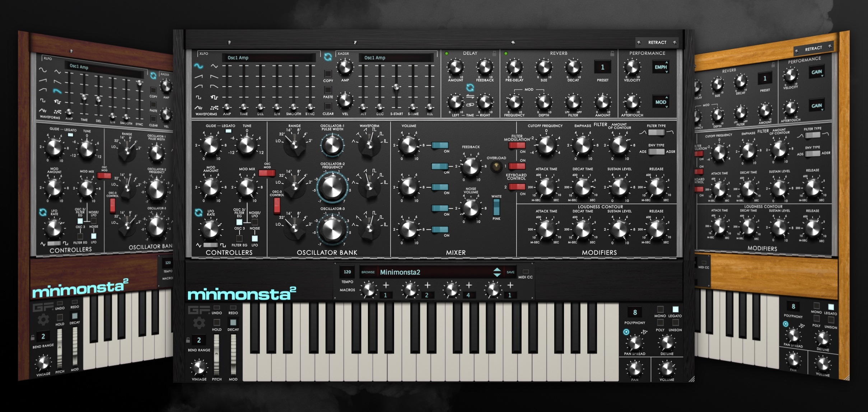
Task: Click the Redo icon above the keyboard
Action: tap(233, 308)
